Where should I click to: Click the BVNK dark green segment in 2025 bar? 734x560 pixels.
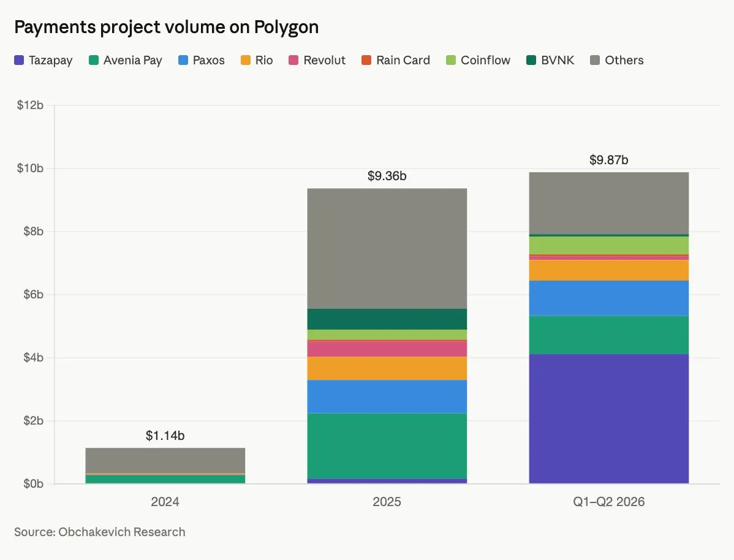(x=387, y=319)
